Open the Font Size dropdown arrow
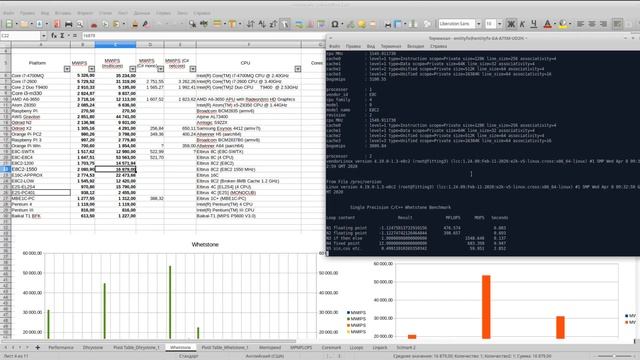The width and height of the screenshot is (640, 360). (500, 24)
